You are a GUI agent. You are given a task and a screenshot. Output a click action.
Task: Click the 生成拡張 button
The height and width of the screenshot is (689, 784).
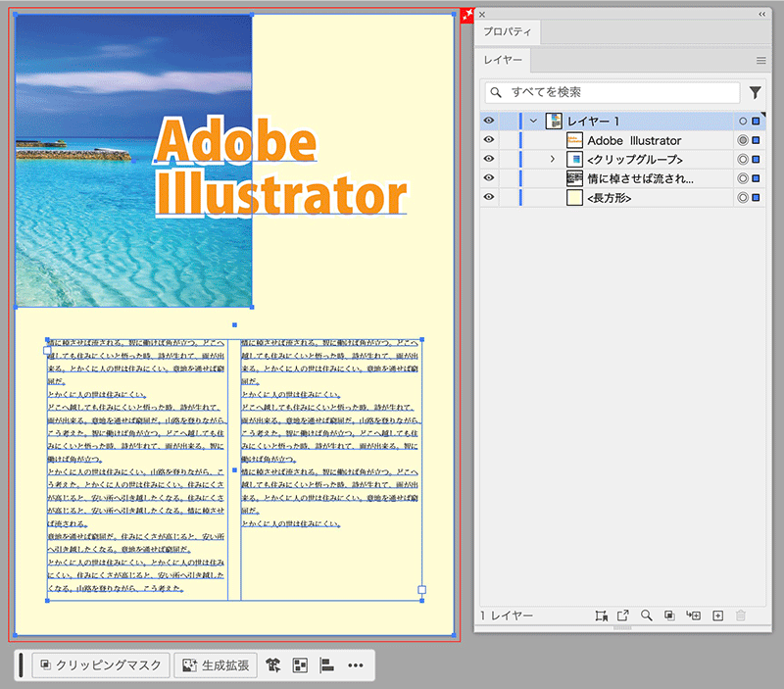[216, 665]
